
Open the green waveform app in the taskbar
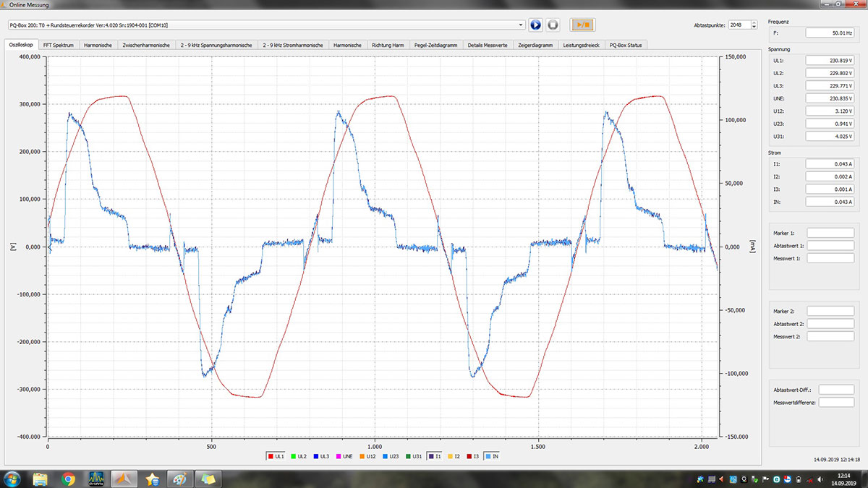[x=96, y=479]
